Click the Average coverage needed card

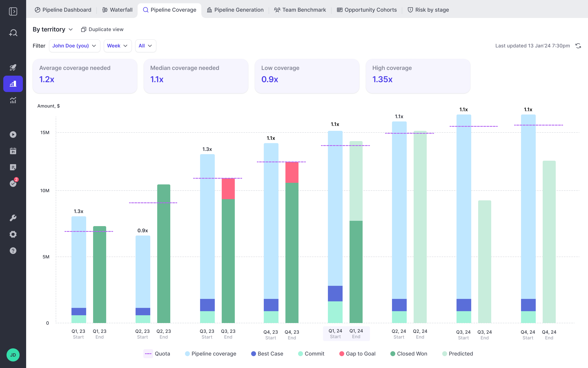(85, 76)
